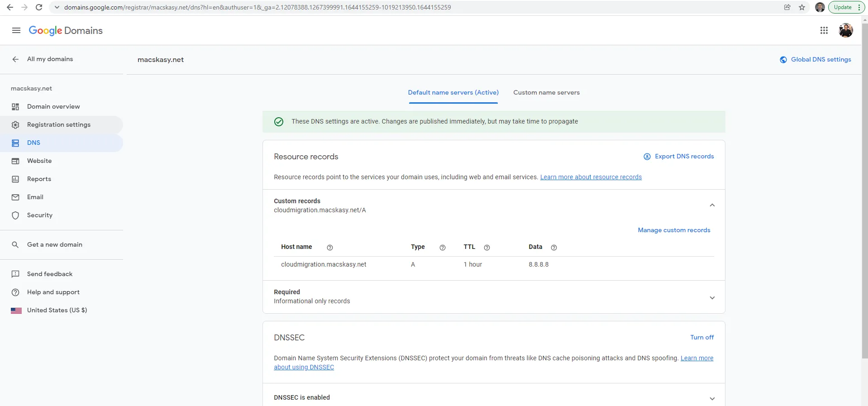Click the back arrow beside All my domains
The width and height of the screenshot is (868, 406).
pos(15,59)
